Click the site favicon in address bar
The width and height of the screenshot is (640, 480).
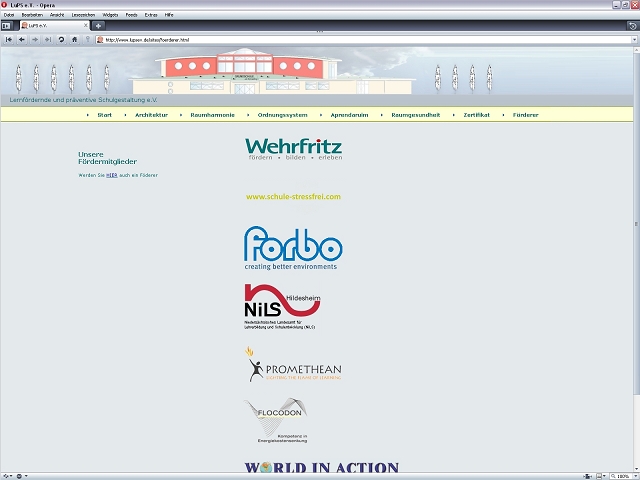(100, 40)
